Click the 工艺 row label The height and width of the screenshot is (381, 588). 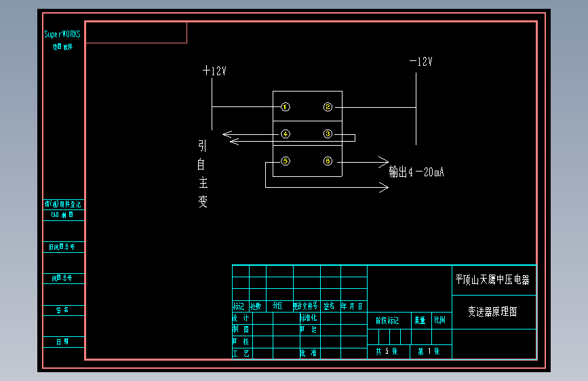pos(241,353)
